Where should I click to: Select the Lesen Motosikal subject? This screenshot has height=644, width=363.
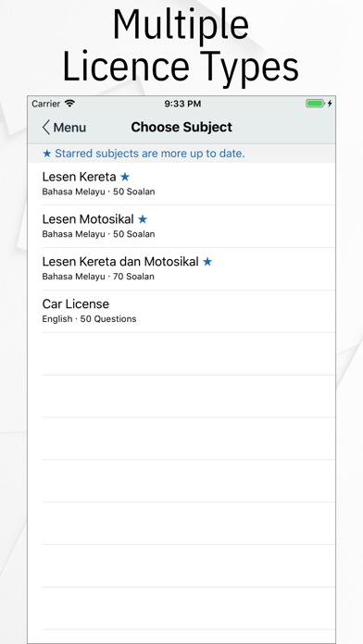pos(181,227)
